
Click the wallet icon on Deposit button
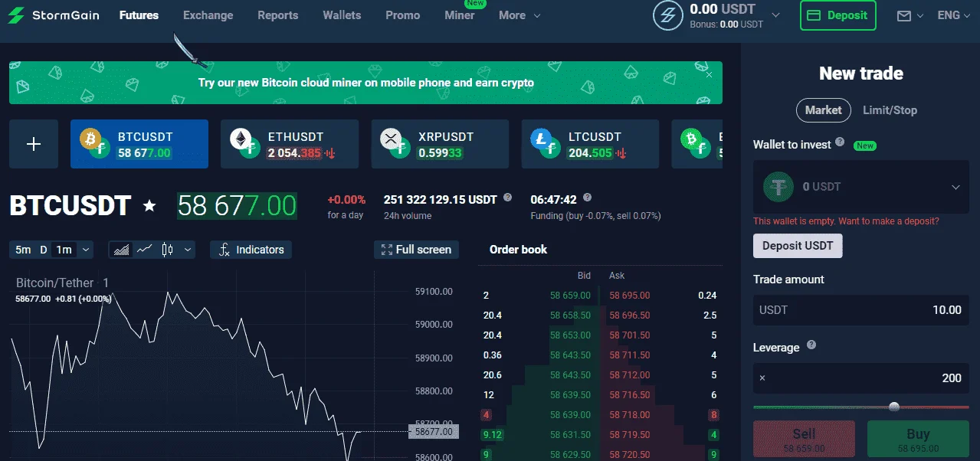[x=814, y=15]
